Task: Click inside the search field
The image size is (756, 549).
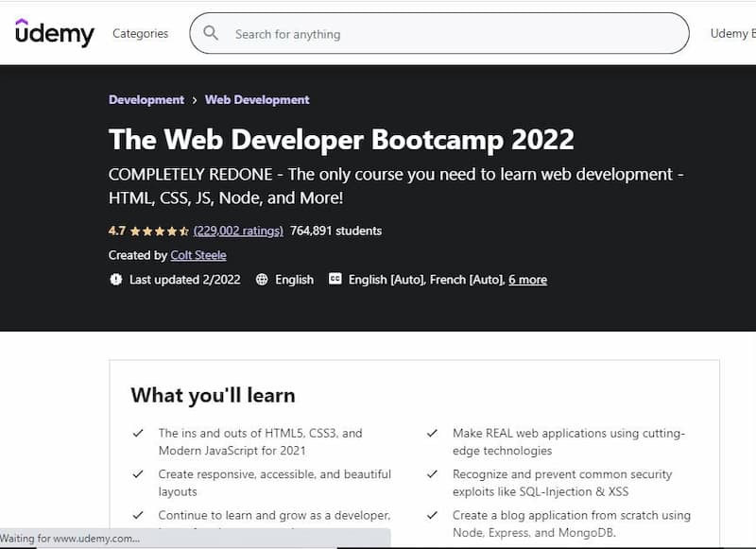Action: [425, 33]
